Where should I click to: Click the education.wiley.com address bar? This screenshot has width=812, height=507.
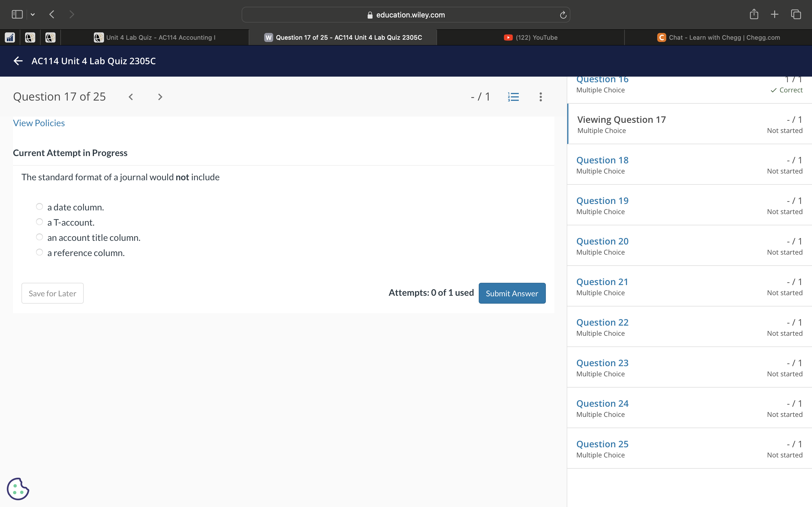[406, 15]
